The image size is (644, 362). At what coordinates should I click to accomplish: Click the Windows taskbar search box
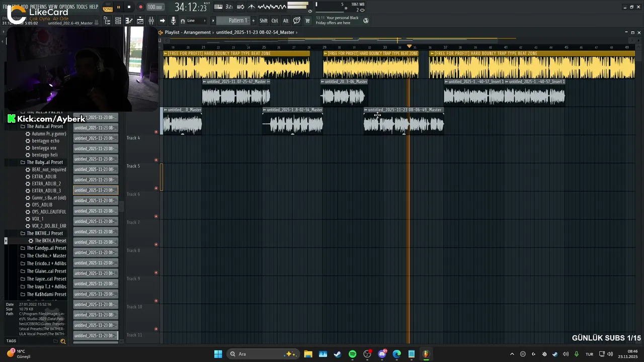262,354
